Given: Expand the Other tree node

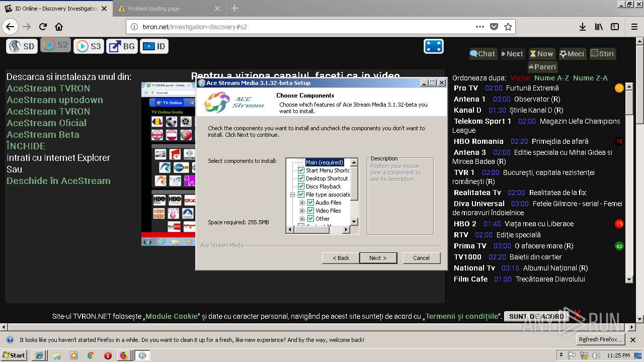Looking at the screenshot, I should click(x=302, y=219).
